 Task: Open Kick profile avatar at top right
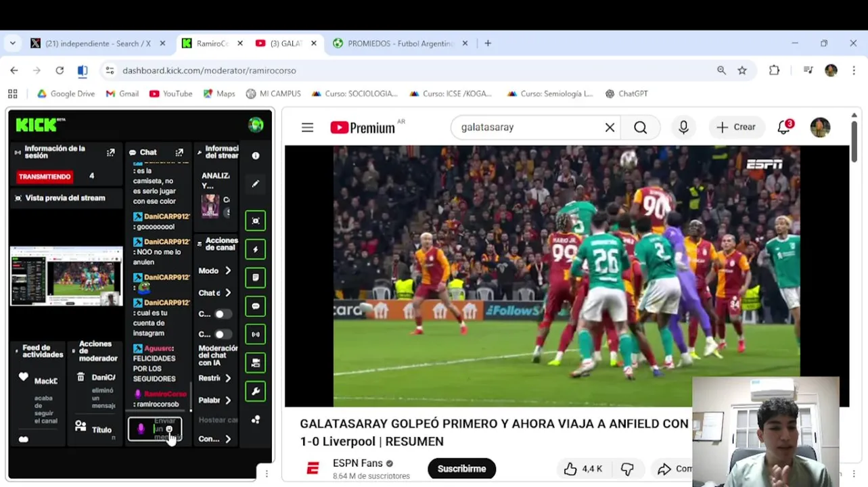coord(256,124)
